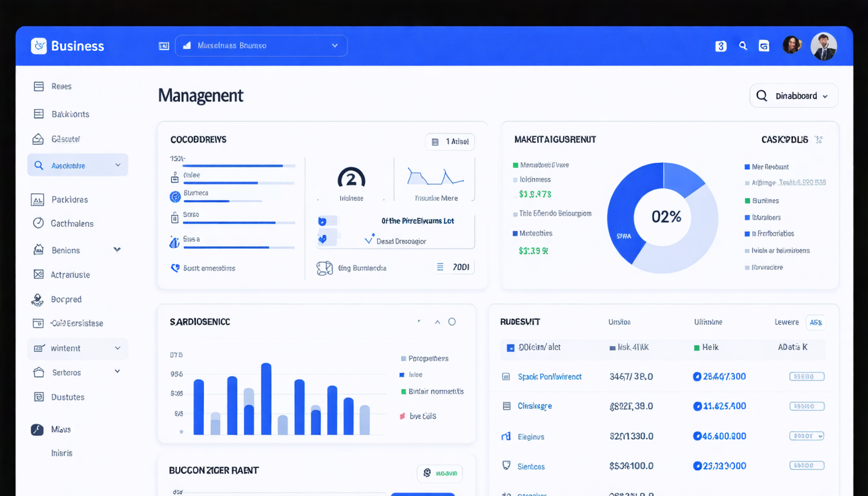Click the dark Mlaus round icon

(x=37, y=429)
